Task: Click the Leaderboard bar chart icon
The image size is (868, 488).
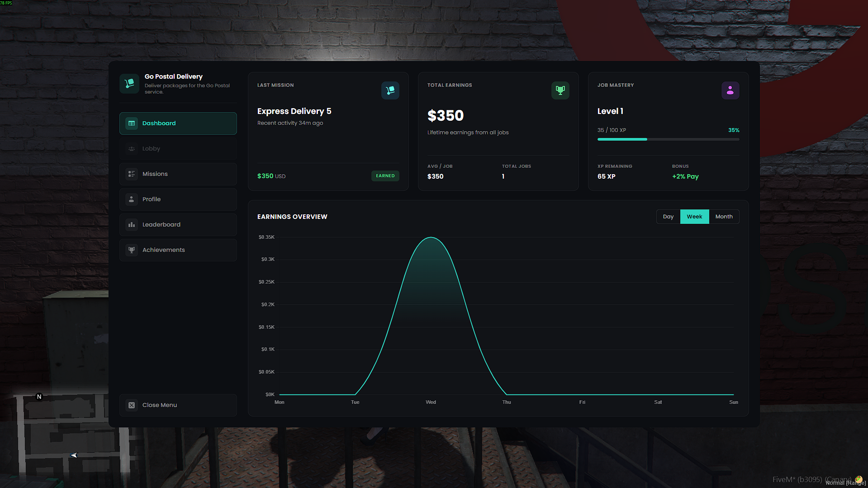Action: tap(132, 225)
